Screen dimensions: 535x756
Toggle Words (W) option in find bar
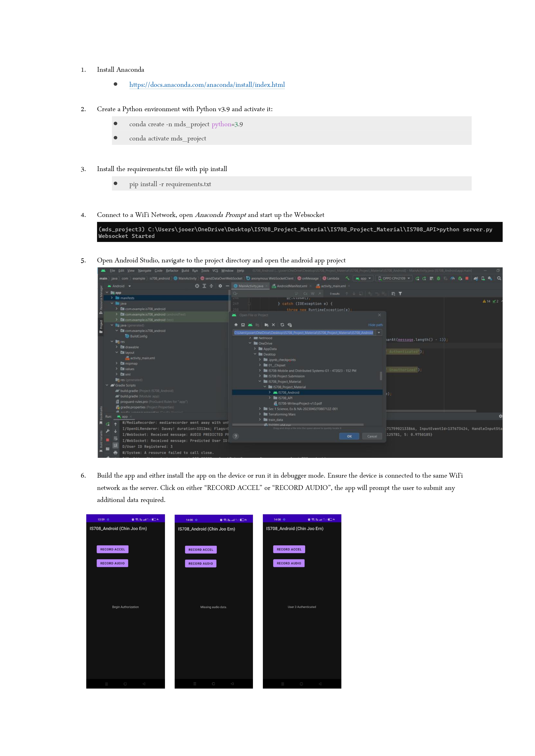(x=312, y=294)
